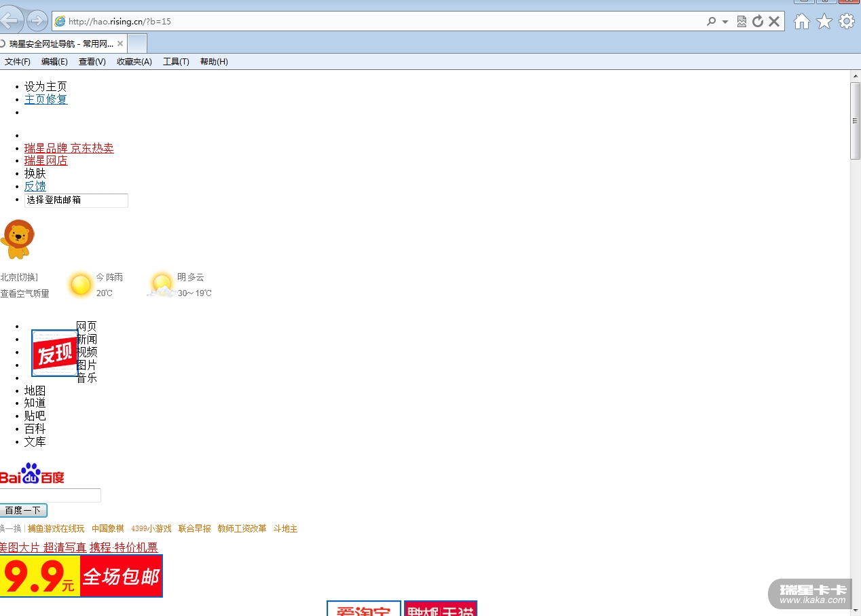This screenshot has height=616, width=861.
Task: Click the Internet Explorer page icon in address bar
Action: tap(60, 21)
